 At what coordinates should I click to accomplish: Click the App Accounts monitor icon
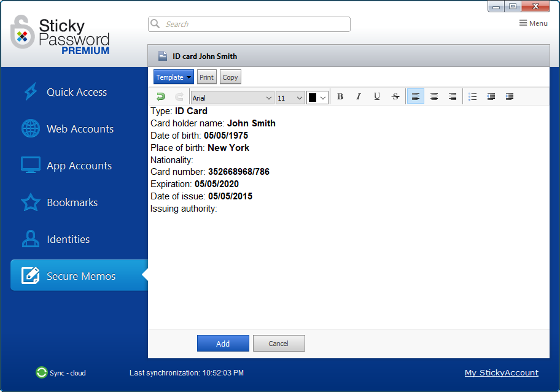[x=31, y=165]
